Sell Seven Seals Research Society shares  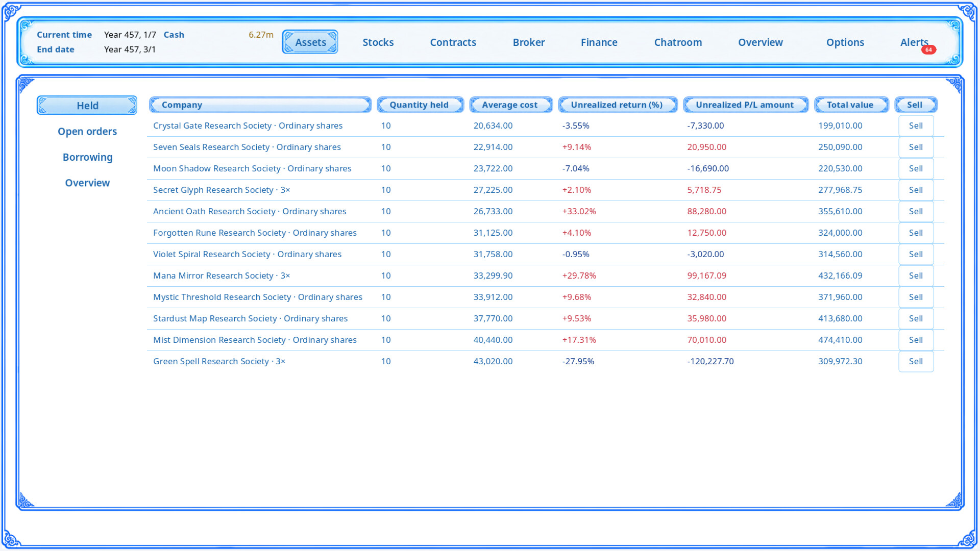916,147
